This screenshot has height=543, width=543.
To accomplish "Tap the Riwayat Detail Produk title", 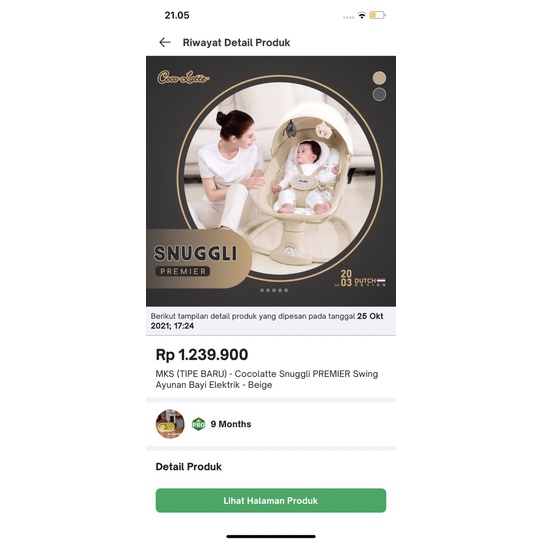I will (x=237, y=43).
